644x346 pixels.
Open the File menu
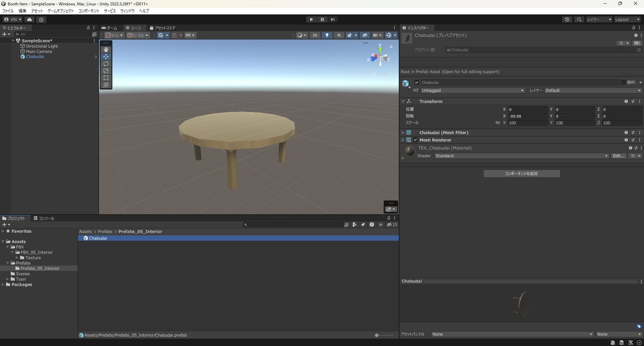point(8,11)
